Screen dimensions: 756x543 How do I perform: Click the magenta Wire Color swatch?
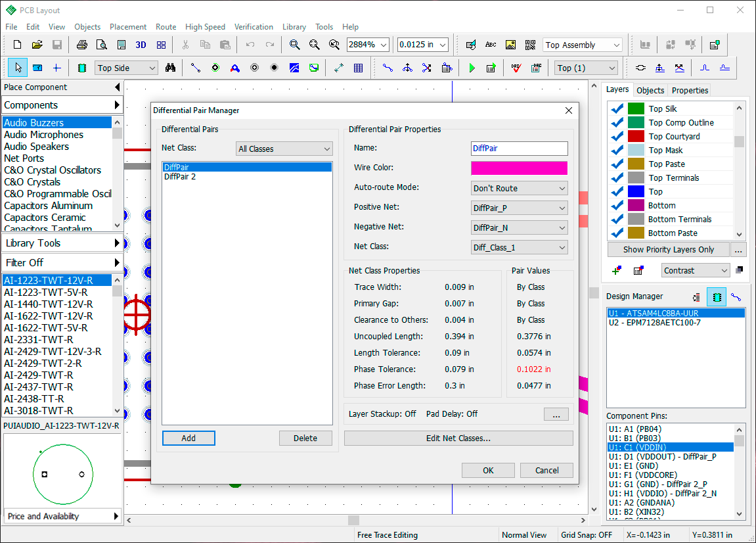pyautogui.click(x=520, y=168)
